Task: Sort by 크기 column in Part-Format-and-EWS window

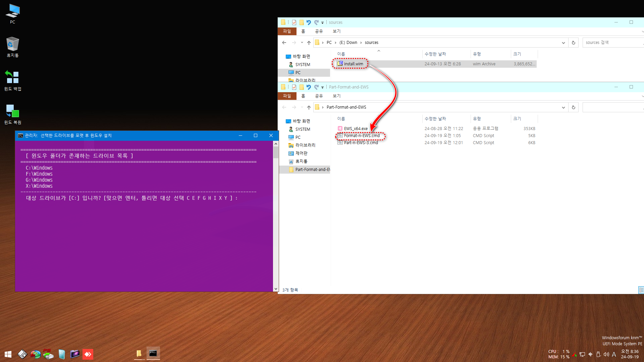Action: pos(525,119)
